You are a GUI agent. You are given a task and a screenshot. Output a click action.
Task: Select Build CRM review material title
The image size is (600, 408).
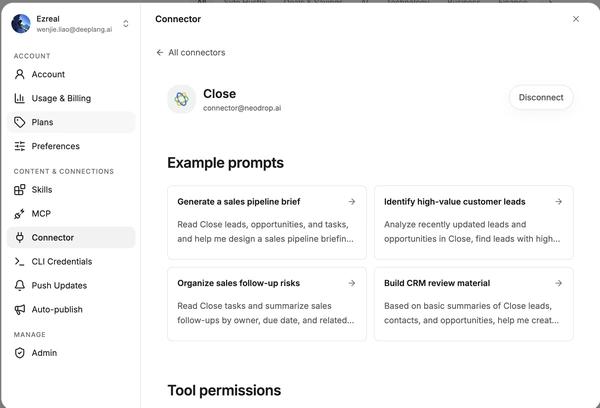click(x=437, y=283)
